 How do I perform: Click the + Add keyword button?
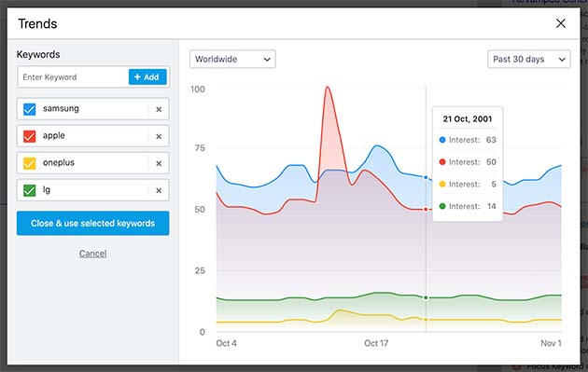(x=147, y=77)
